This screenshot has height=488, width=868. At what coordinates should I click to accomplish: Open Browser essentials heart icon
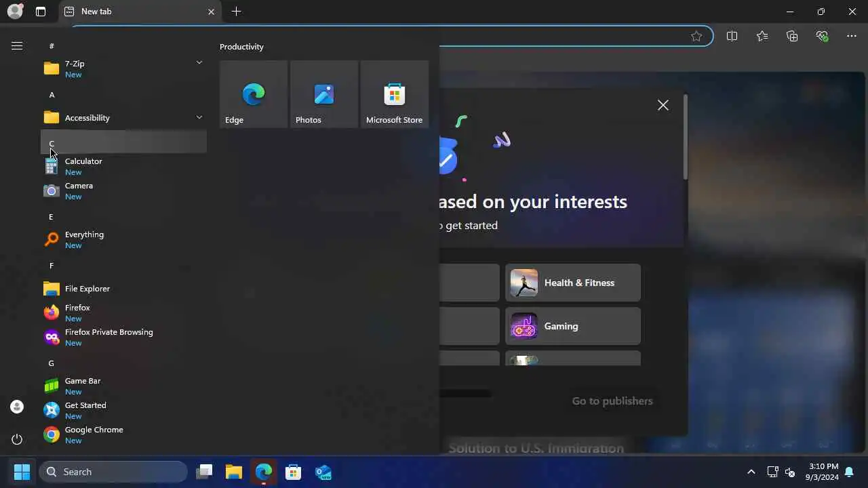(x=823, y=36)
